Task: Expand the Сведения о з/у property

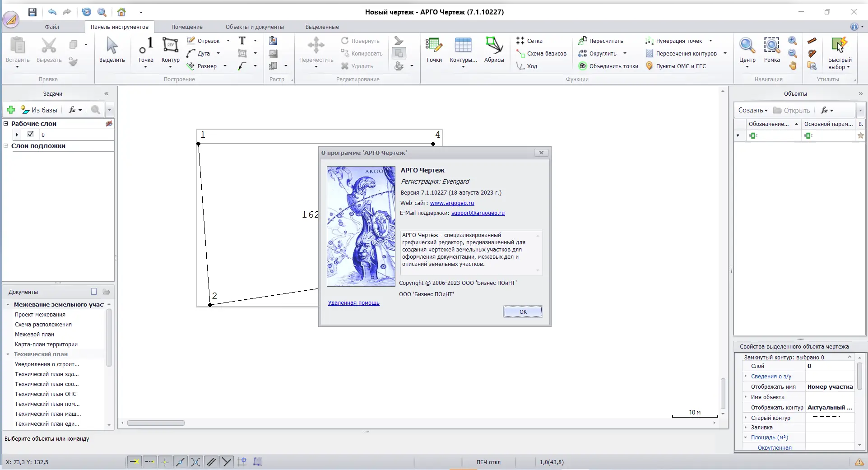Action: pos(746,376)
